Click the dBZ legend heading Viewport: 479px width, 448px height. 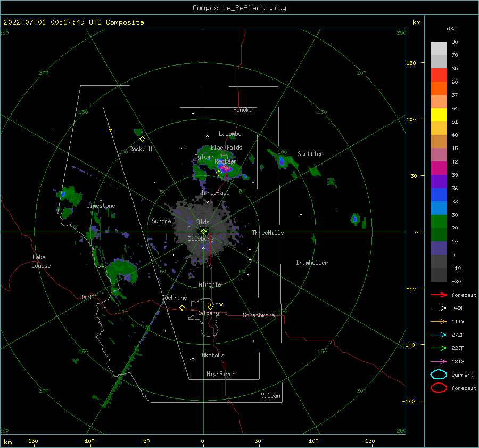pyautogui.click(x=451, y=29)
